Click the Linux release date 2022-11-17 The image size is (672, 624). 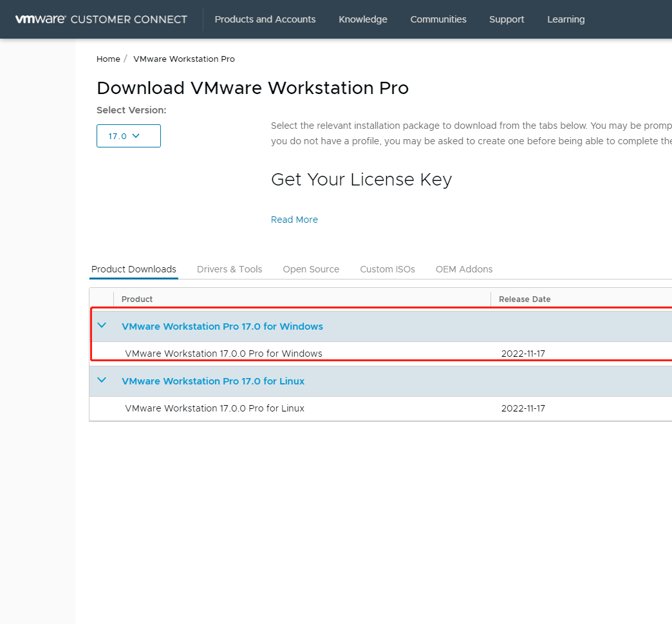click(523, 408)
